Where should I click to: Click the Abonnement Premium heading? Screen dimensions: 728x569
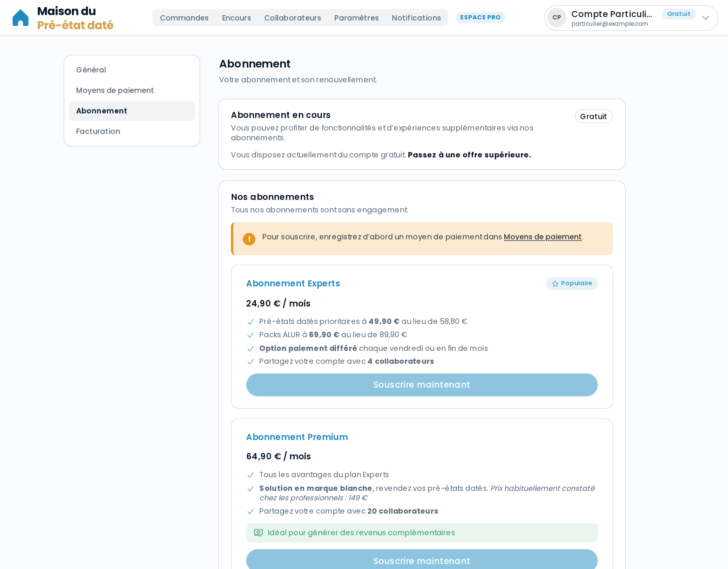coord(297,437)
